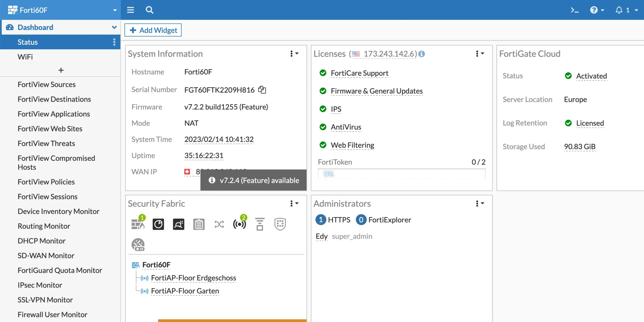Click the clipboard-shaped fabric icon
644x322 pixels.
click(x=199, y=224)
